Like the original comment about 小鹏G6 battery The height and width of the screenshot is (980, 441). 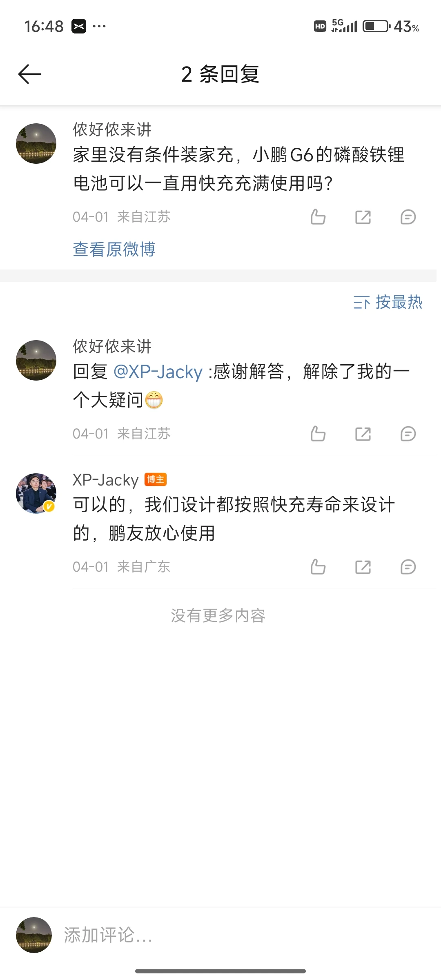tap(318, 217)
